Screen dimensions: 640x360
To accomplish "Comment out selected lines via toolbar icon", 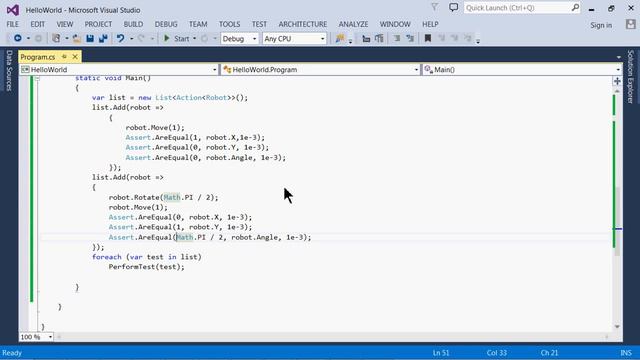I will [396, 38].
